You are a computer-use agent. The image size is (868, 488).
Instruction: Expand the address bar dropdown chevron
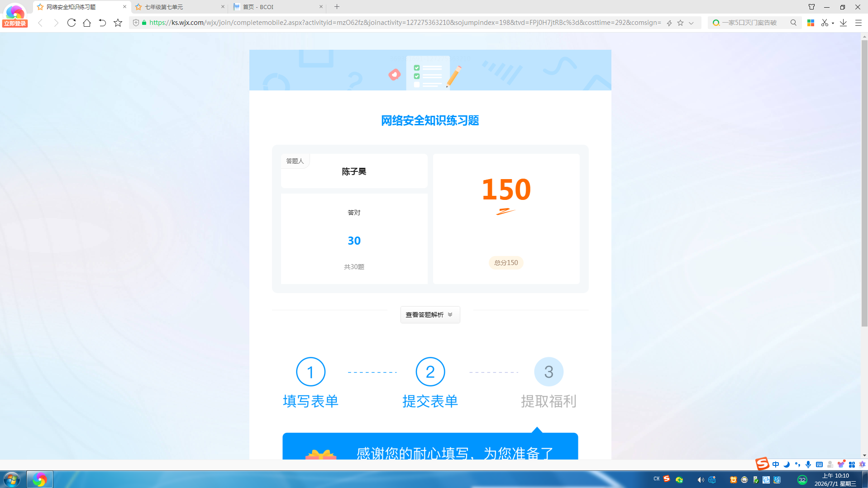[x=691, y=23]
